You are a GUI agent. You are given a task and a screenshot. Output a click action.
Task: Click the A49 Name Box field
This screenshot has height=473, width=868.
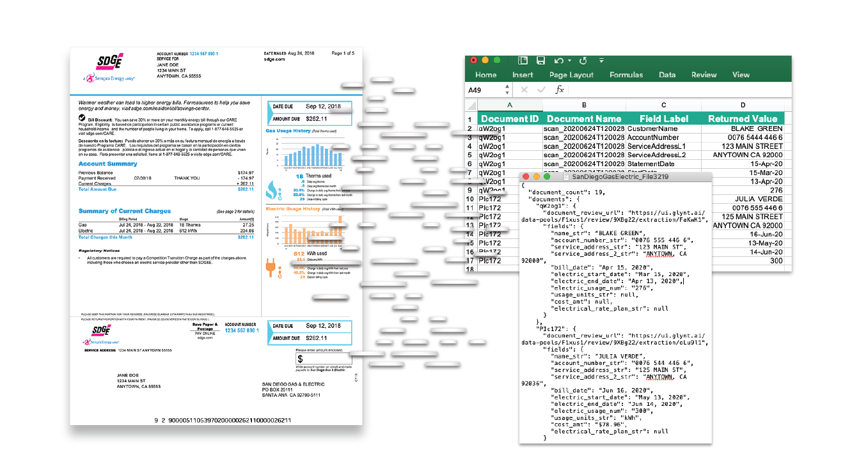[x=483, y=90]
